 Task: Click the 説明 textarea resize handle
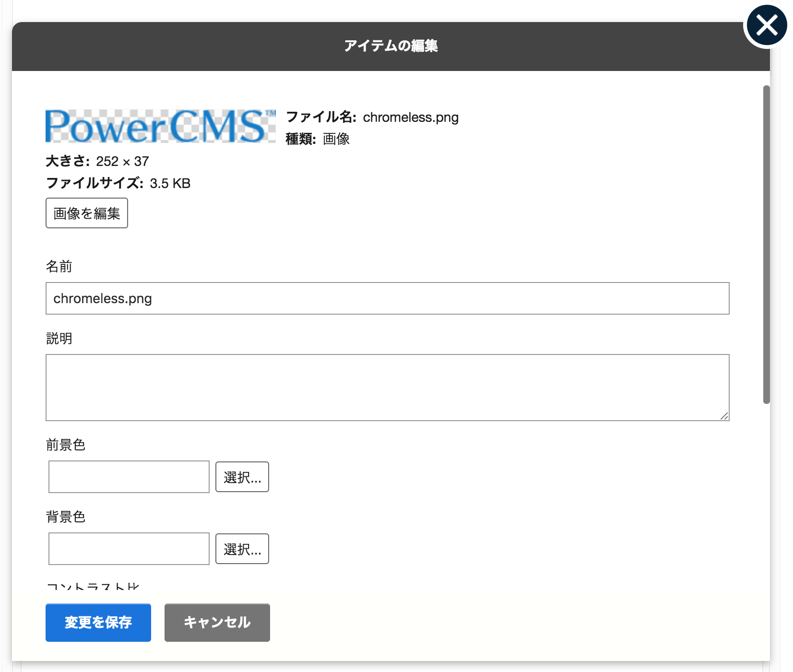pyautogui.click(x=724, y=416)
